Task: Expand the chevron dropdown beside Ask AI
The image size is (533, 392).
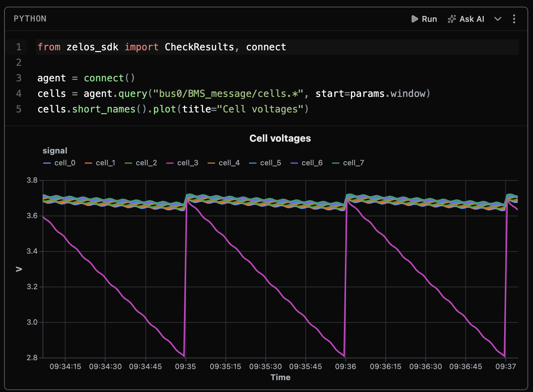Action: 498,19
